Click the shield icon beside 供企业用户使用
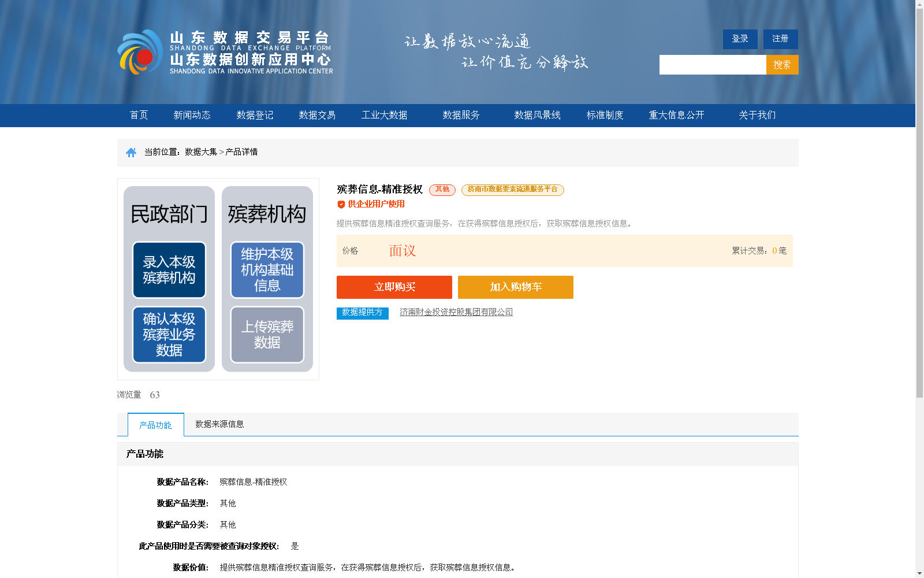The width and height of the screenshot is (924, 578). tap(341, 204)
